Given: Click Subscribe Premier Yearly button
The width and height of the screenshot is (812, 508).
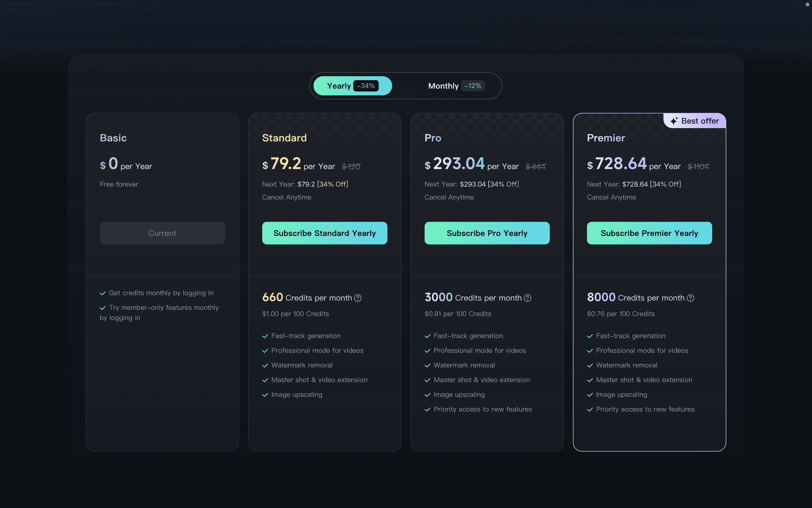Looking at the screenshot, I should click(x=649, y=233).
